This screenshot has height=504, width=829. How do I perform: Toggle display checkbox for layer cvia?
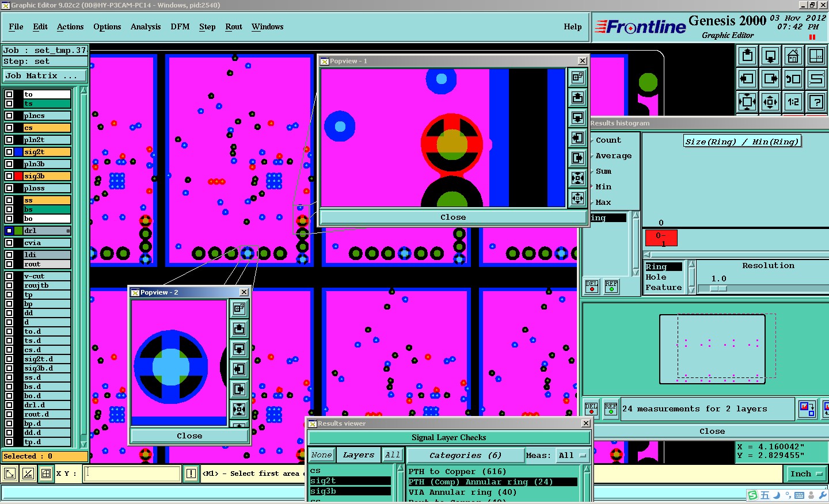coord(9,243)
